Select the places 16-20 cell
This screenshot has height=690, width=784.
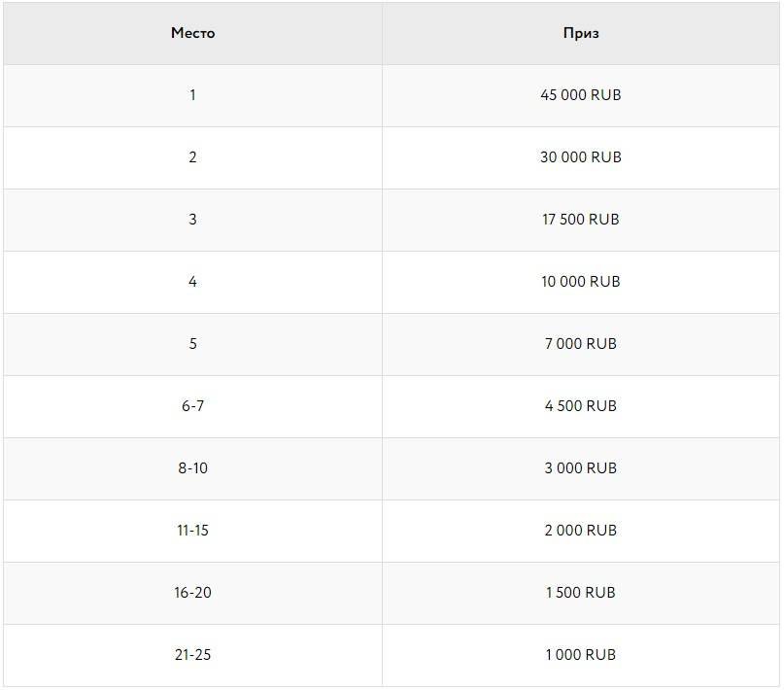pyautogui.click(x=192, y=593)
